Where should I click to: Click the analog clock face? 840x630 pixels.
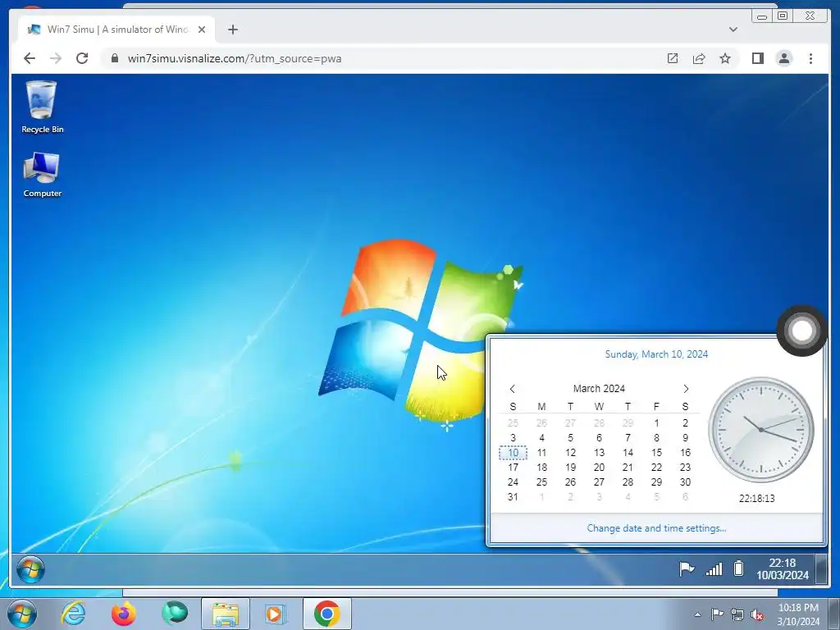760,430
